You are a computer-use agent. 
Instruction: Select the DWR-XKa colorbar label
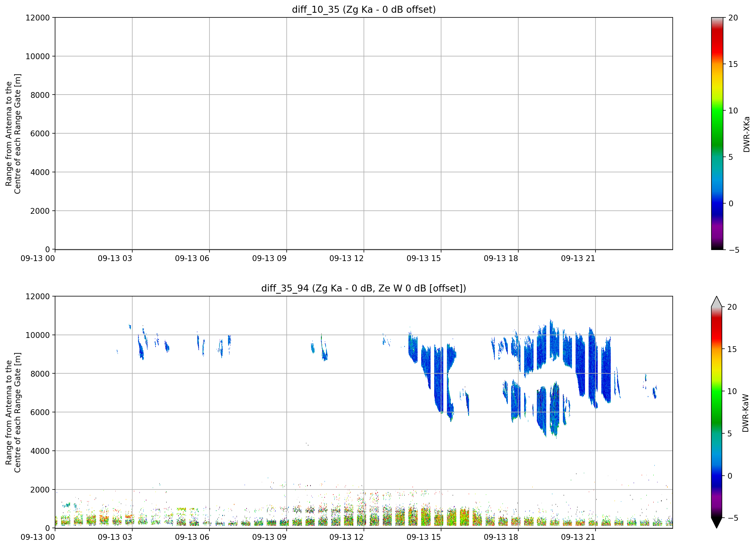(746, 134)
